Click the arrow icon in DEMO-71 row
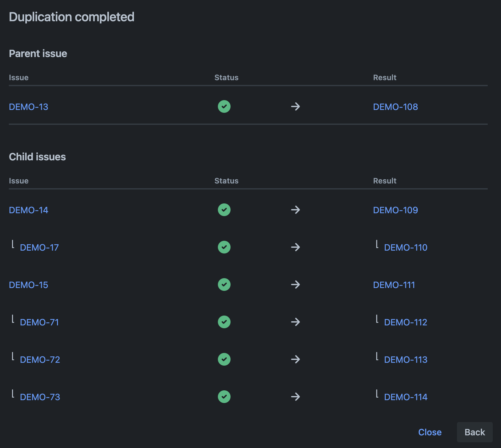Viewport: 501px width, 448px height. coord(295,322)
